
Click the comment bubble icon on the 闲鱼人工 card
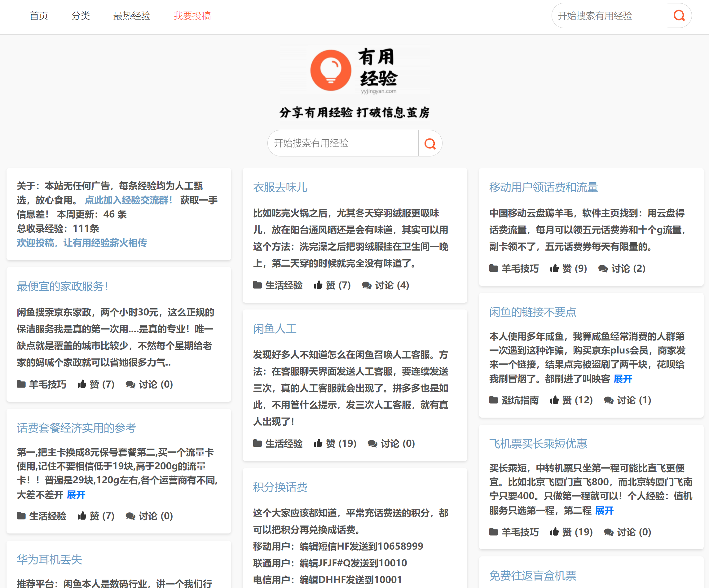372,444
